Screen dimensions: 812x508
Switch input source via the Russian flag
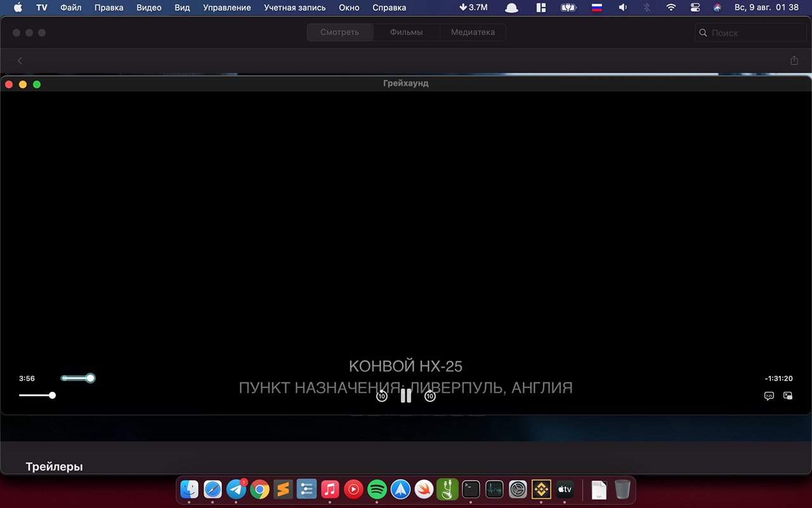pos(597,8)
